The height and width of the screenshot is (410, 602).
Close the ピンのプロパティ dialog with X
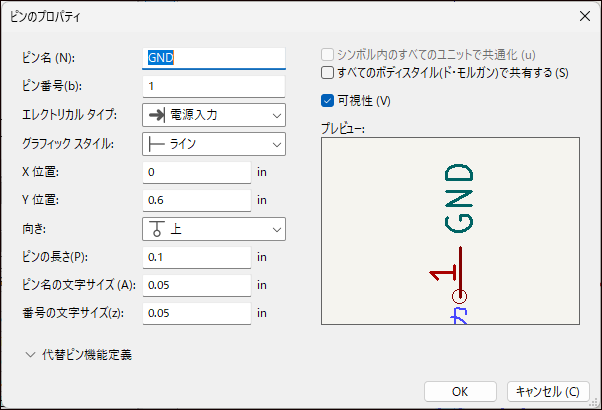pyautogui.click(x=582, y=16)
